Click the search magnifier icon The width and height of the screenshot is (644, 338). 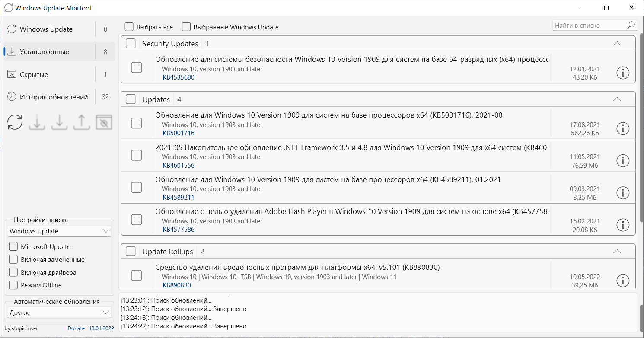click(x=631, y=26)
